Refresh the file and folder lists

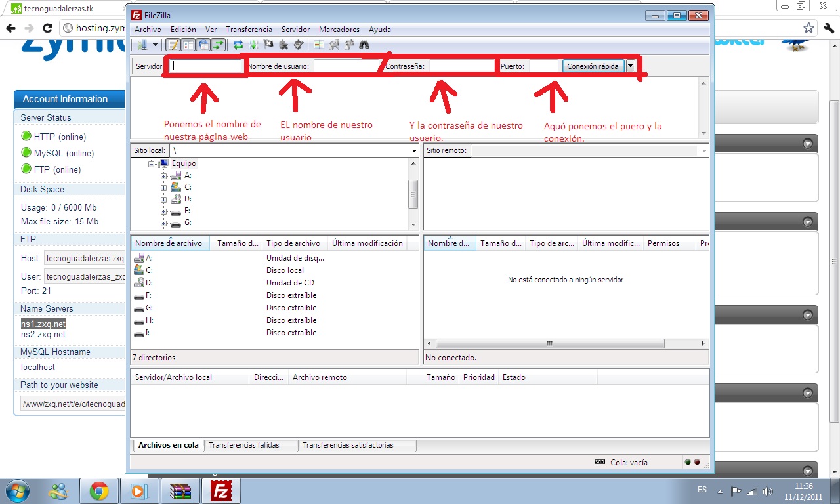point(238,45)
